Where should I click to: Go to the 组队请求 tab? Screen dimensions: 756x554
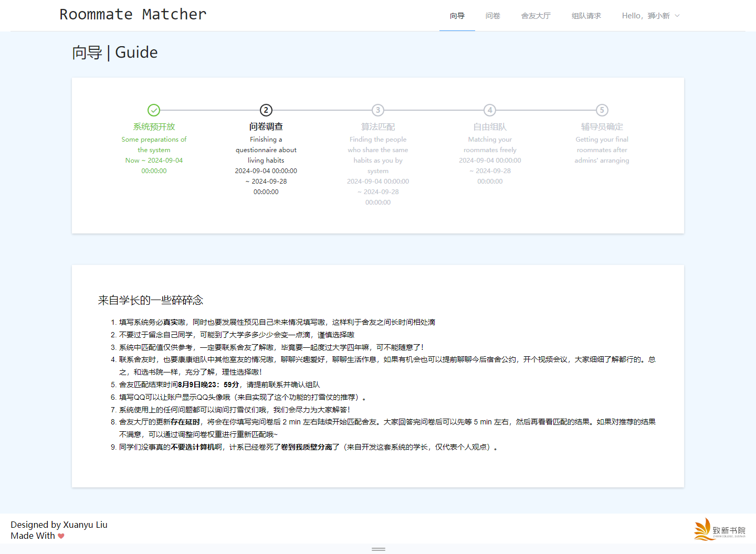tap(586, 16)
